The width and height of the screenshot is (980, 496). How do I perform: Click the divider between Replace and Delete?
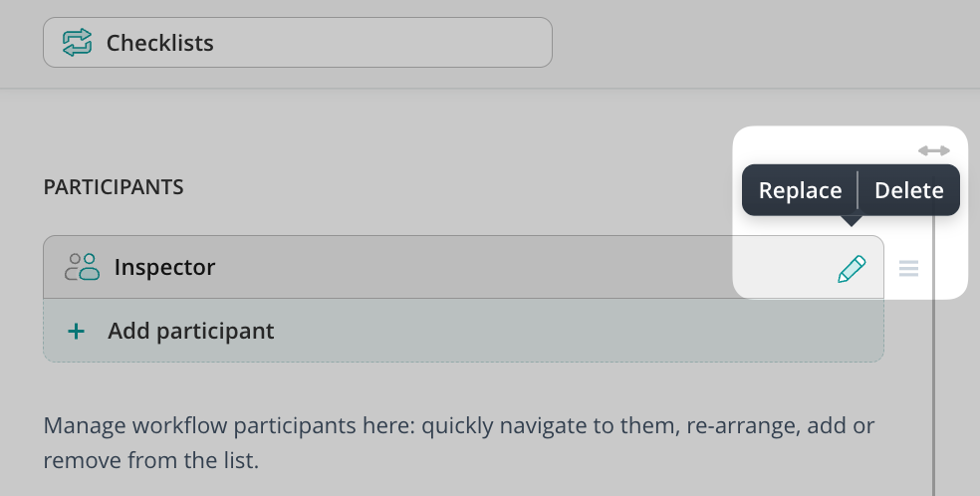[857, 190]
